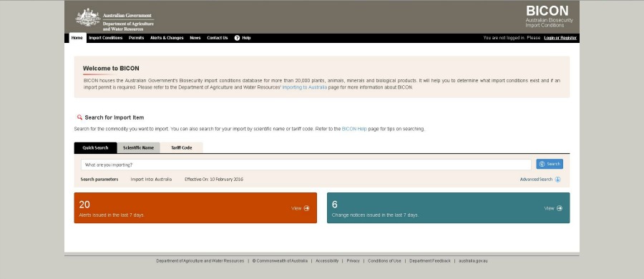Switch to the Scientific Name tab
The height and width of the screenshot is (279, 644).
click(x=138, y=147)
